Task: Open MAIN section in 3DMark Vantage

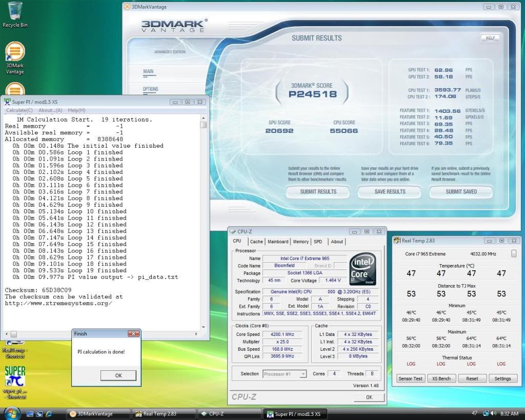Action: 148,71
